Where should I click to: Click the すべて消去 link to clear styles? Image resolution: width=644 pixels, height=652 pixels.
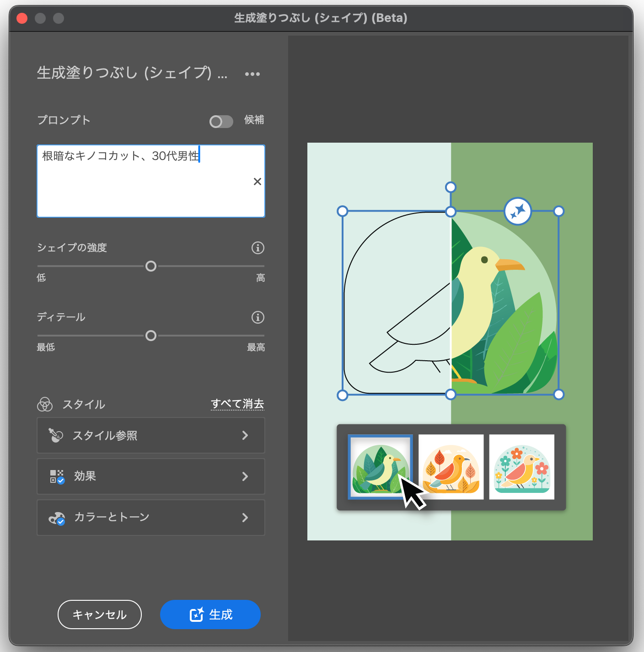coord(237,404)
